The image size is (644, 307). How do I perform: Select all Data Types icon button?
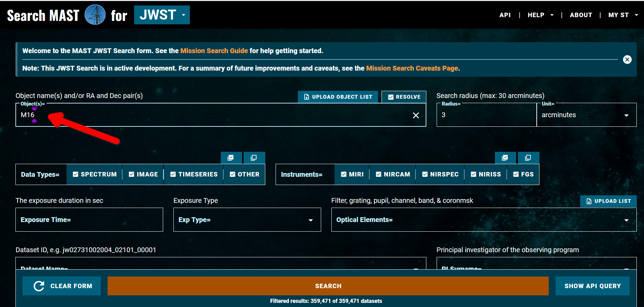coord(231,158)
